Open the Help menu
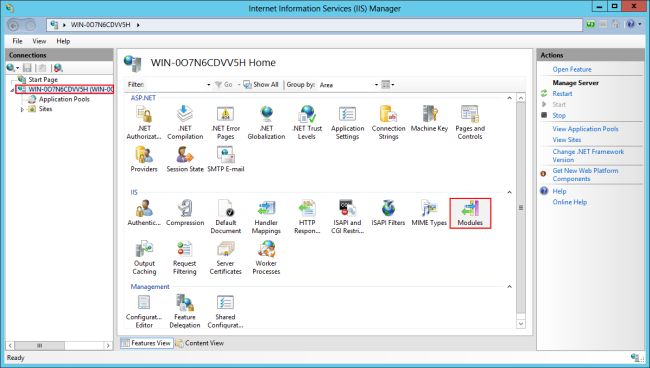The image size is (650, 368). [x=63, y=41]
